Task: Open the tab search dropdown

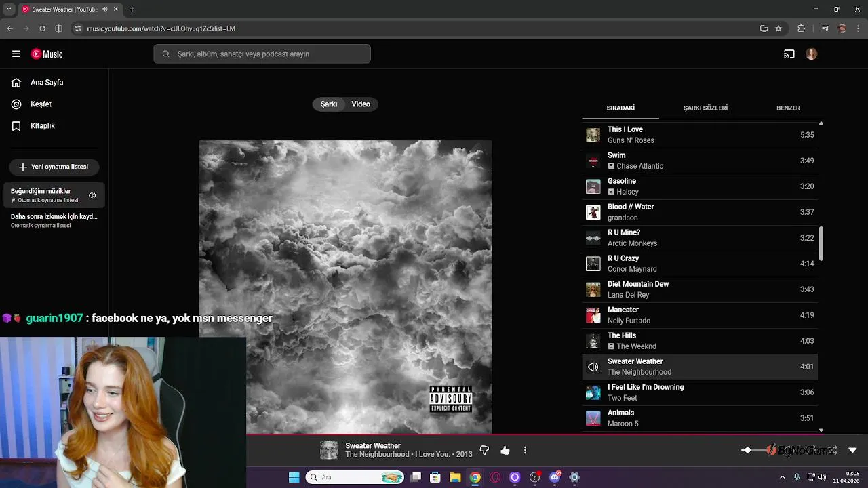Action: (8, 9)
